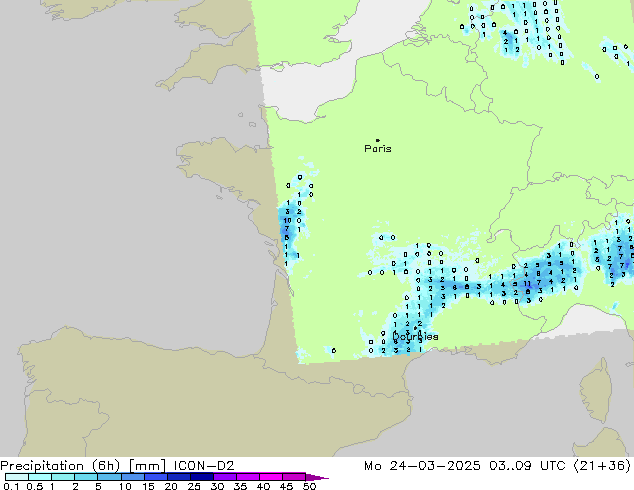Select the 0.5–1 mm legend swatch
The width and height of the screenshot is (634, 490).
click(40, 477)
